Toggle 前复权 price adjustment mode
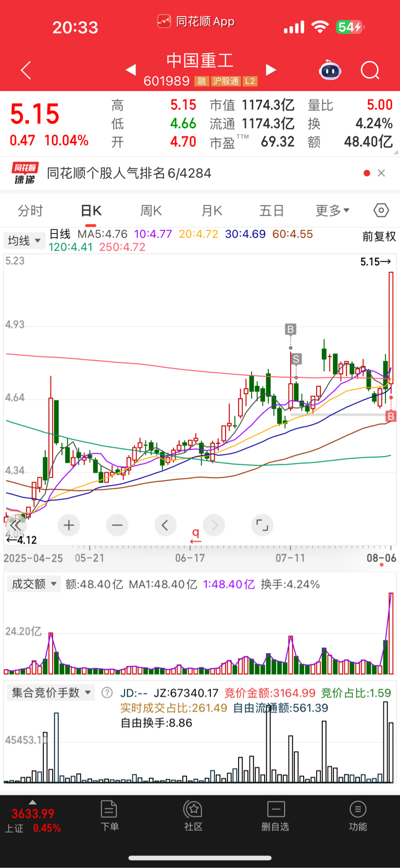 point(379,237)
